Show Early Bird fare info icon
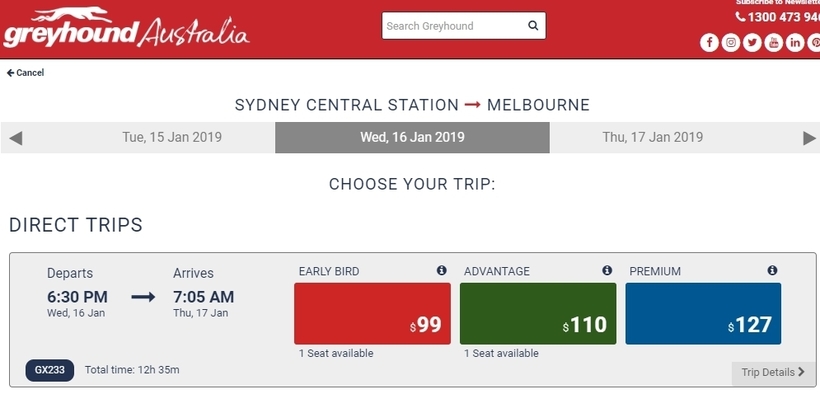The image size is (820, 394). point(442,271)
